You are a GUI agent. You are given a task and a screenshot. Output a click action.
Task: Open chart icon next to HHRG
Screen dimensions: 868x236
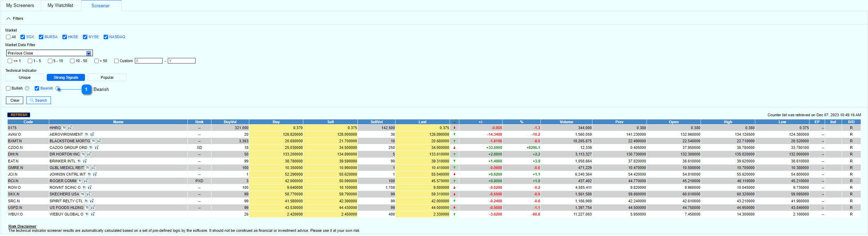pyautogui.click(x=70, y=128)
